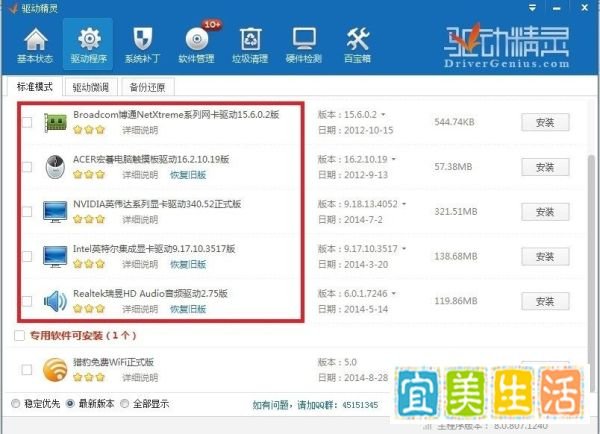The height and width of the screenshot is (434, 600).
Task: Click the Realtek audio driver star rating
Action: pyautogui.click(x=89, y=308)
